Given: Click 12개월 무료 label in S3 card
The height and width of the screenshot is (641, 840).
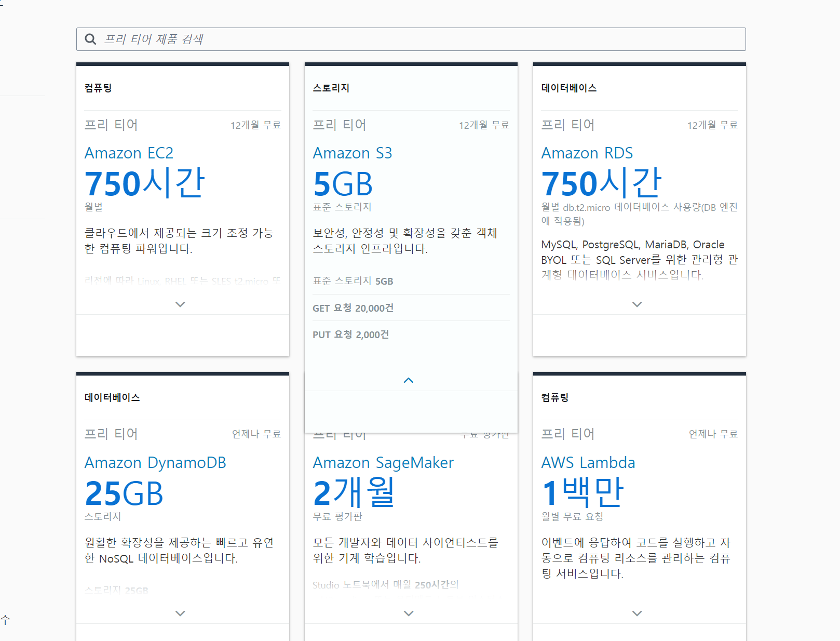Looking at the screenshot, I should pyautogui.click(x=484, y=125).
